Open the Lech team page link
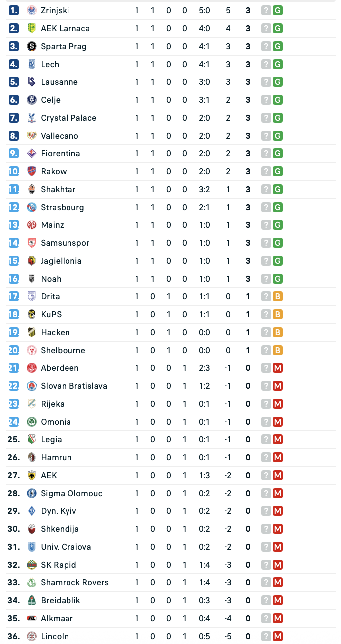Screen dimensions: 341x644 (x=50, y=64)
